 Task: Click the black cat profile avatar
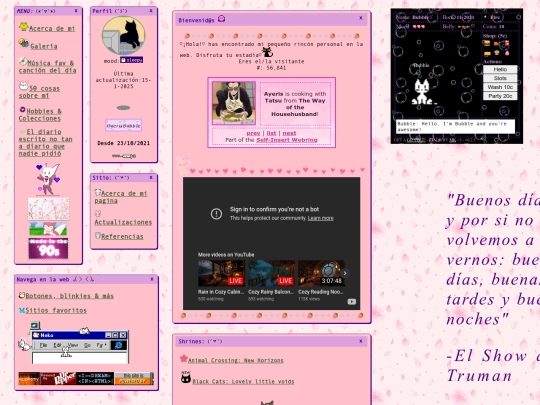[124, 36]
